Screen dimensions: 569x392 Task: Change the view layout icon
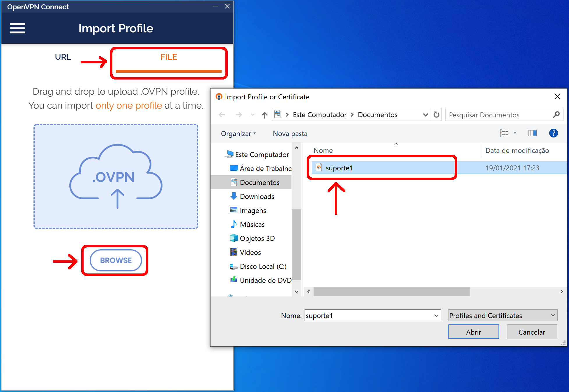pos(504,133)
